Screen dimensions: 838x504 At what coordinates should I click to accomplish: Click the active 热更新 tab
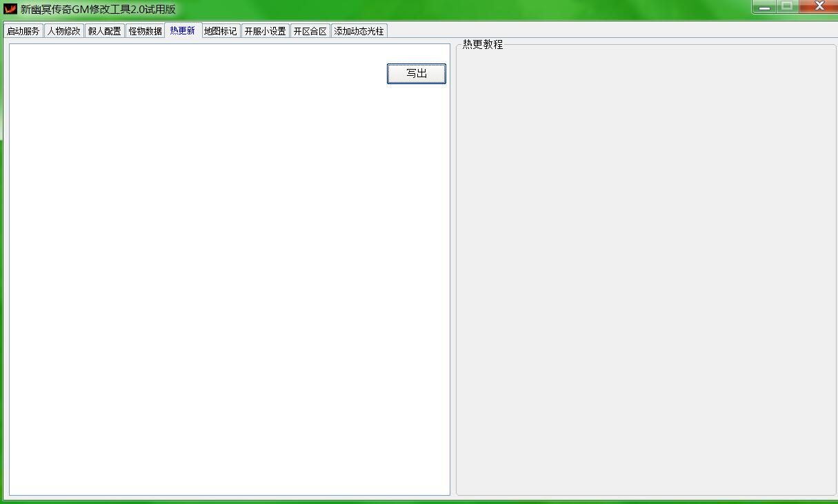(x=183, y=30)
